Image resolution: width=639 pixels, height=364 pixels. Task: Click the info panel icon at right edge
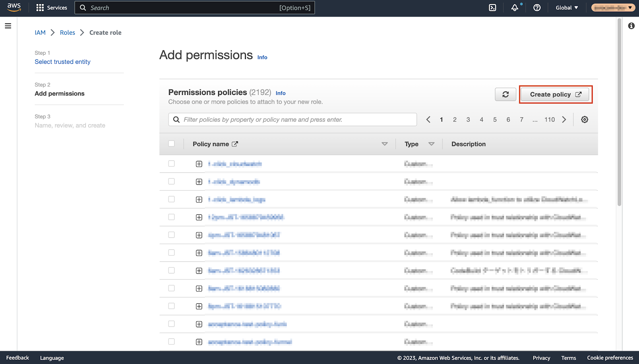pyautogui.click(x=631, y=26)
